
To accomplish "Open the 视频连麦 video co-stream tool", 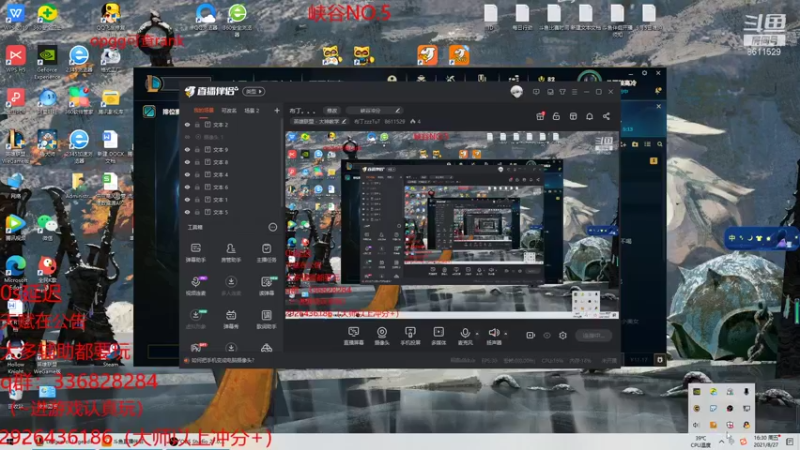I will tap(195, 286).
